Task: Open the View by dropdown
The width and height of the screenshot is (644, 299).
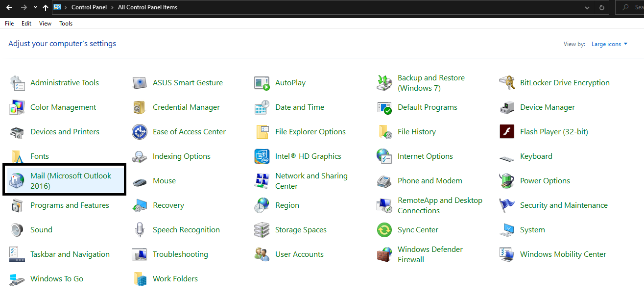Action: point(609,44)
